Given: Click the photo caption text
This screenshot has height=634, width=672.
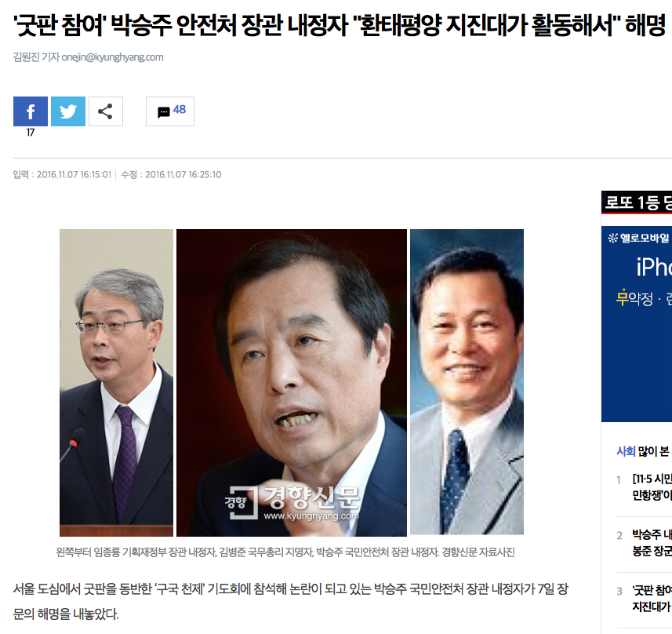Looking at the screenshot, I should tap(285, 552).
